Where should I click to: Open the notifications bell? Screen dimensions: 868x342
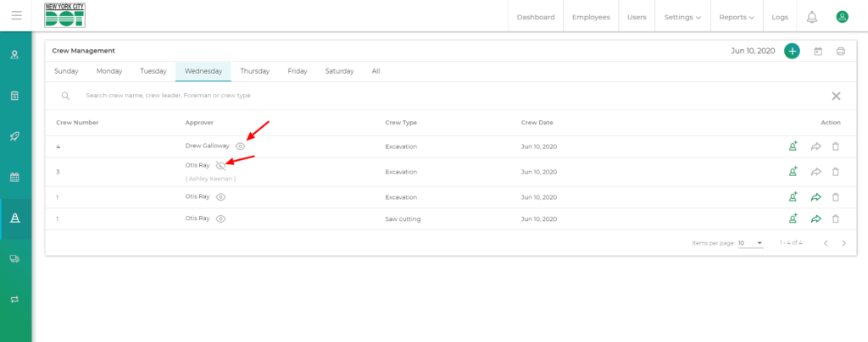[812, 17]
